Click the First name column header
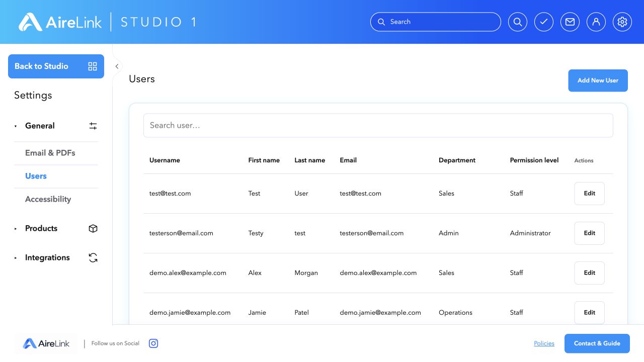The image size is (644, 362). click(x=264, y=160)
